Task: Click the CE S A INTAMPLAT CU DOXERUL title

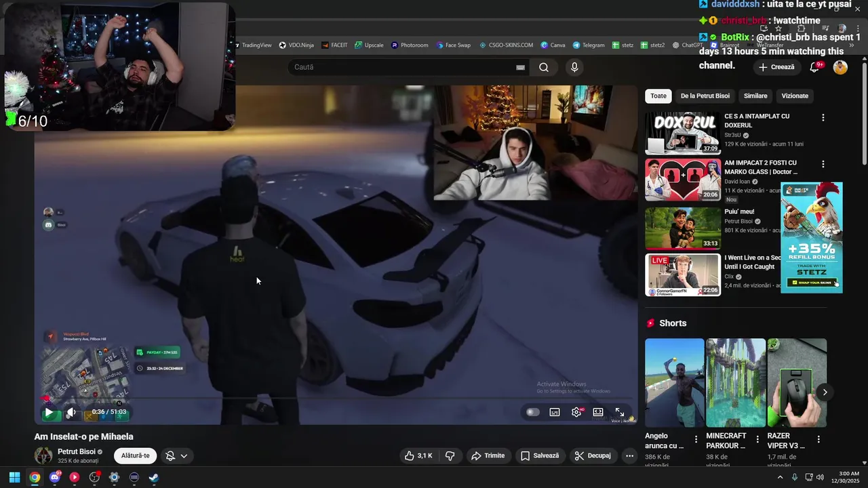Action: tap(757, 121)
